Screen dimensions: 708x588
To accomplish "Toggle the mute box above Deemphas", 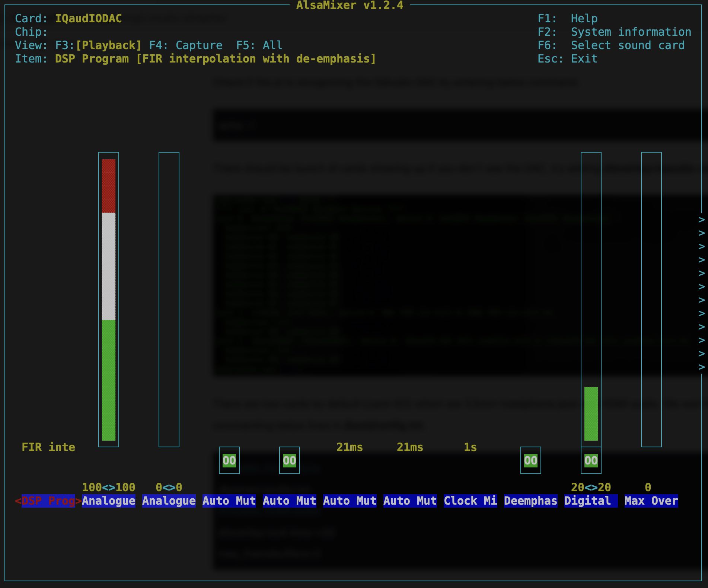I will tap(530, 461).
